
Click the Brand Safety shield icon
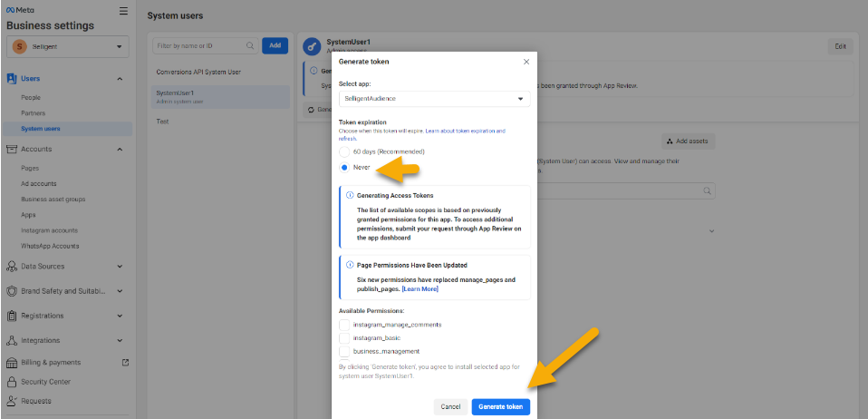13,291
